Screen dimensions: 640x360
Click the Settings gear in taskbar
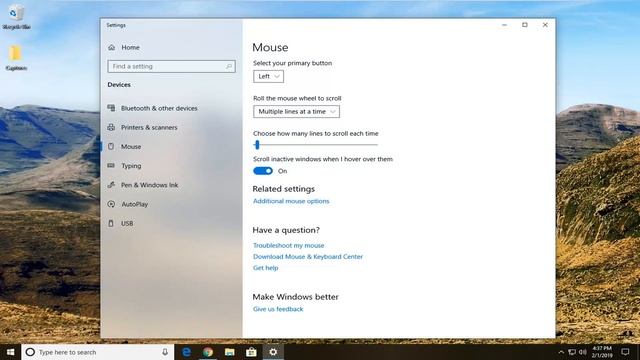tap(273, 352)
